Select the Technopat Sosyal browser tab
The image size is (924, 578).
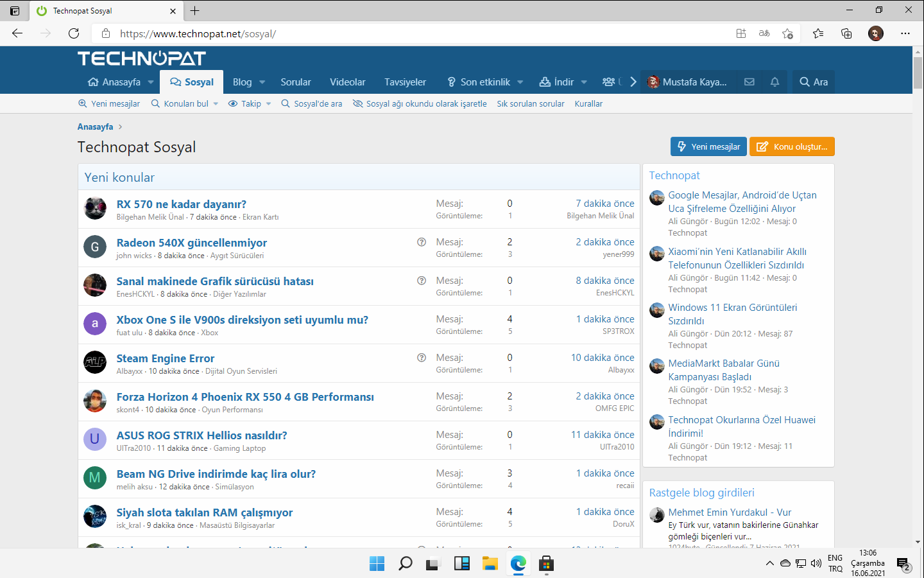[106, 11]
